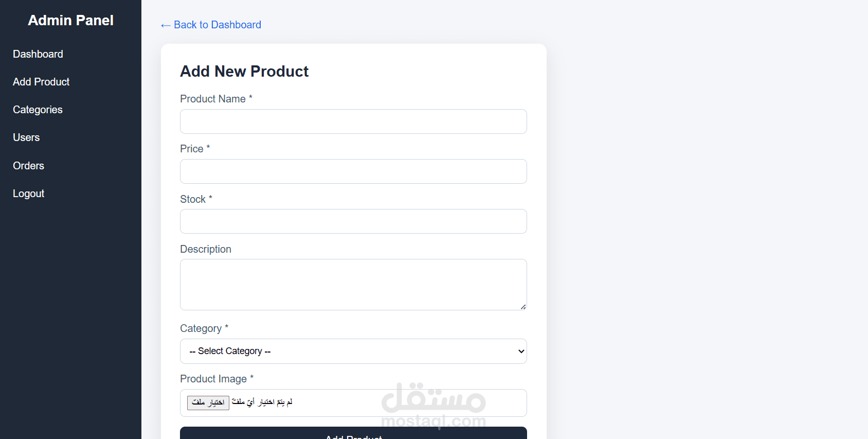This screenshot has height=439, width=868.
Task: Grab the Description textarea resize handle
Action: [x=523, y=307]
